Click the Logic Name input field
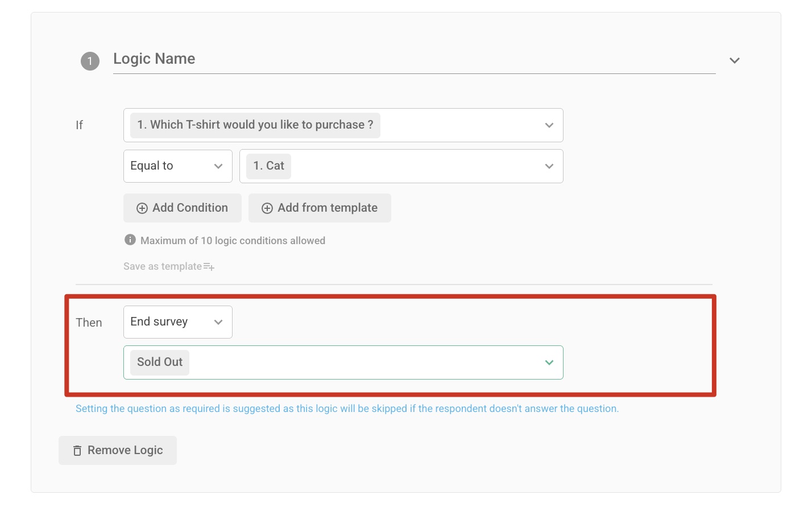This screenshot has height=511, width=812. 398,59
